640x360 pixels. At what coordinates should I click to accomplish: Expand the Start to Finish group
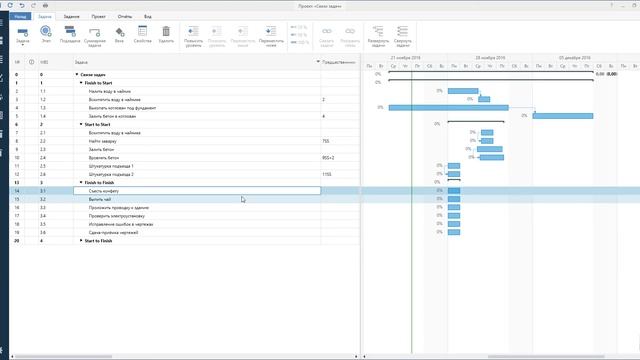click(81, 240)
